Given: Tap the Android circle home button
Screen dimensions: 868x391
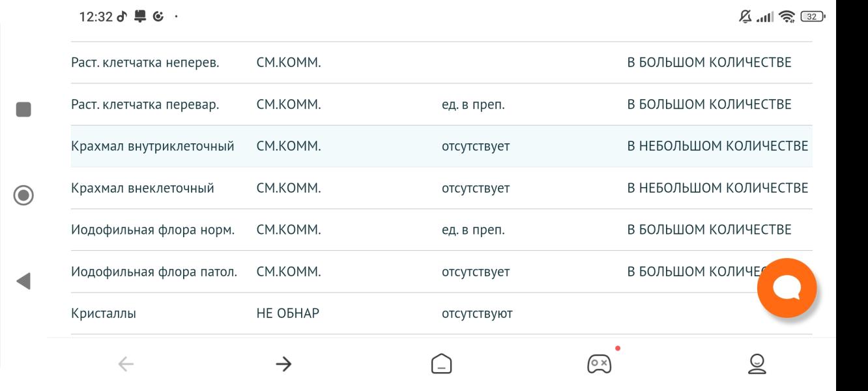Looking at the screenshot, I should 23,195.
